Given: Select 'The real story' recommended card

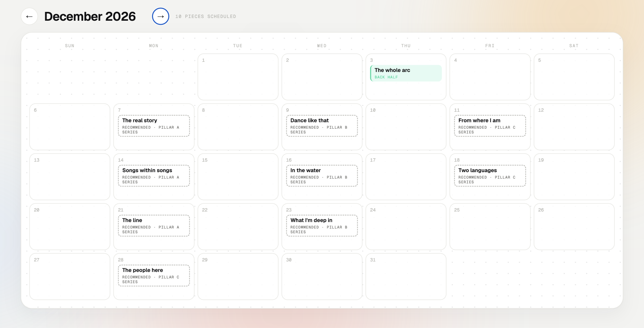Looking at the screenshot, I should pos(154,126).
